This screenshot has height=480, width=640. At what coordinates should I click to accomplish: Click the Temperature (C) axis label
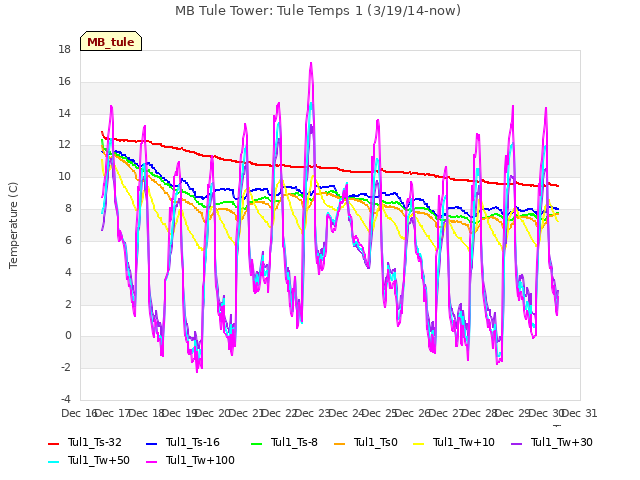coord(13,225)
